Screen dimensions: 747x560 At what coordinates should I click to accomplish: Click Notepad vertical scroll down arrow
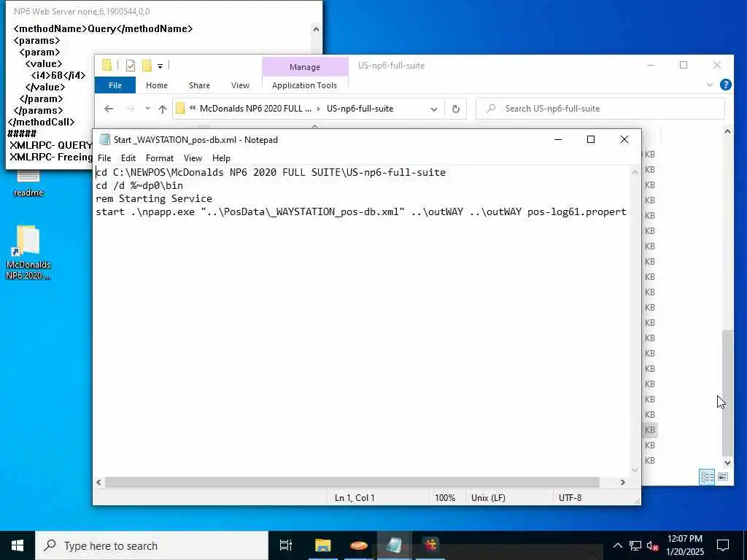click(635, 470)
